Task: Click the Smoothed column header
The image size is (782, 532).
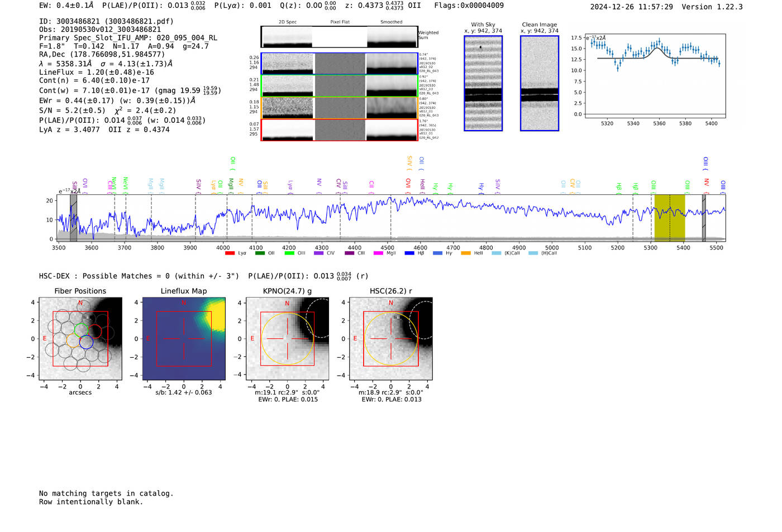Action: [392, 22]
